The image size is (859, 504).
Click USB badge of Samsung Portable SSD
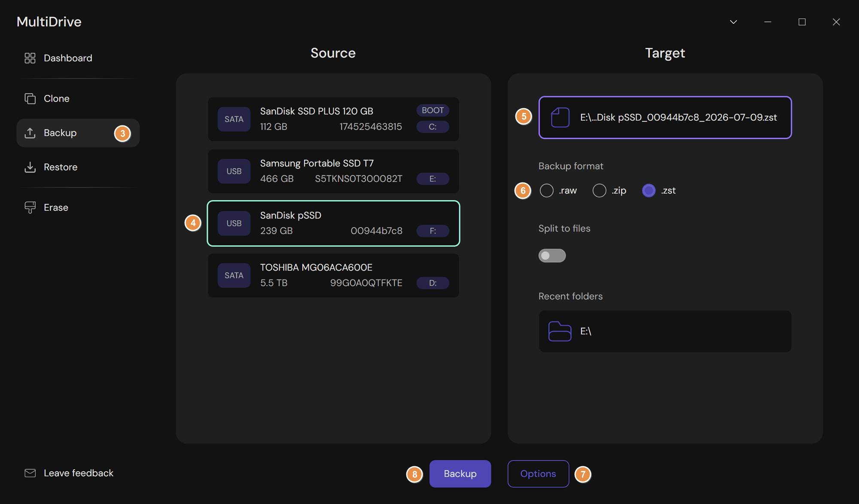(x=234, y=171)
